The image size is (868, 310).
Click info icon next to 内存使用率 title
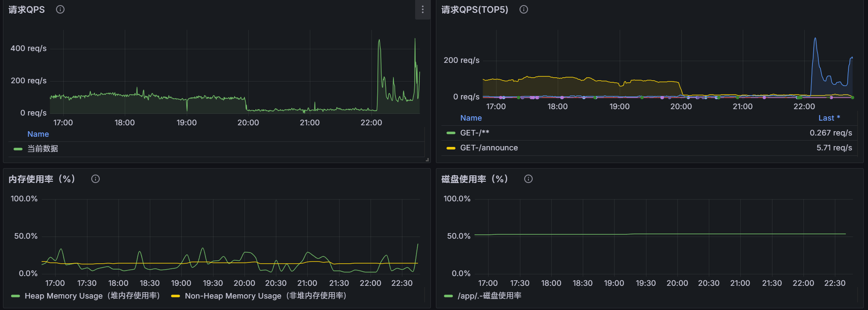pyautogui.click(x=96, y=179)
